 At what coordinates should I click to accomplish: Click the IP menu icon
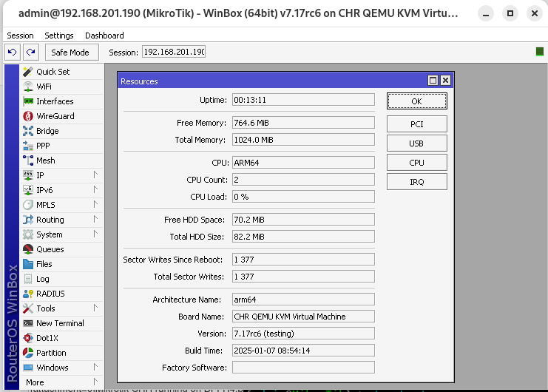click(28, 175)
